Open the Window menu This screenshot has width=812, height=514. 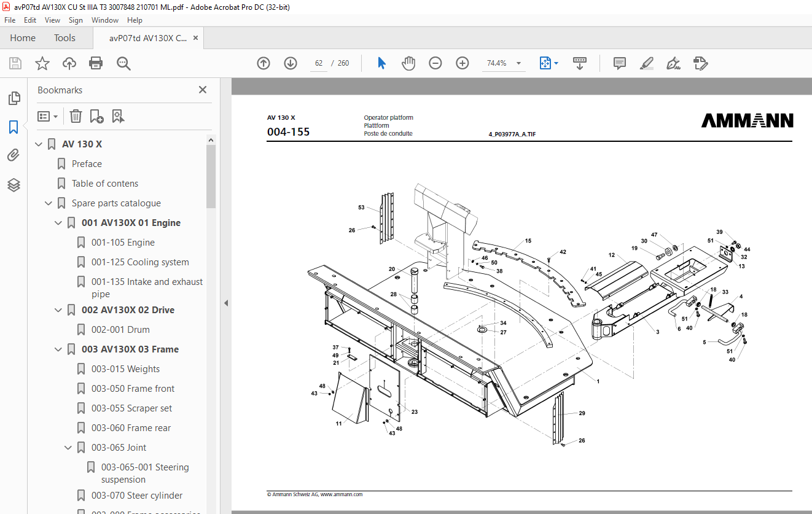pyautogui.click(x=105, y=20)
